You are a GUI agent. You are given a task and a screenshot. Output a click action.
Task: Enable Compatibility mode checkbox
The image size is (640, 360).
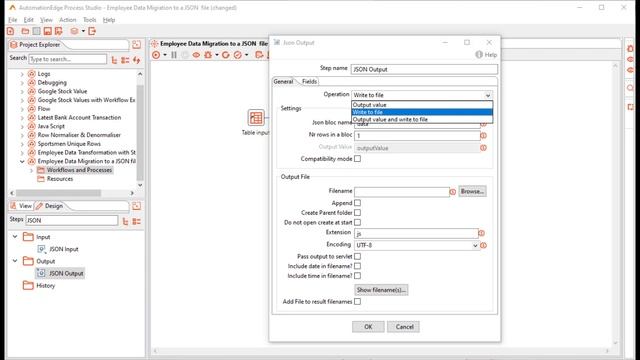click(x=358, y=159)
